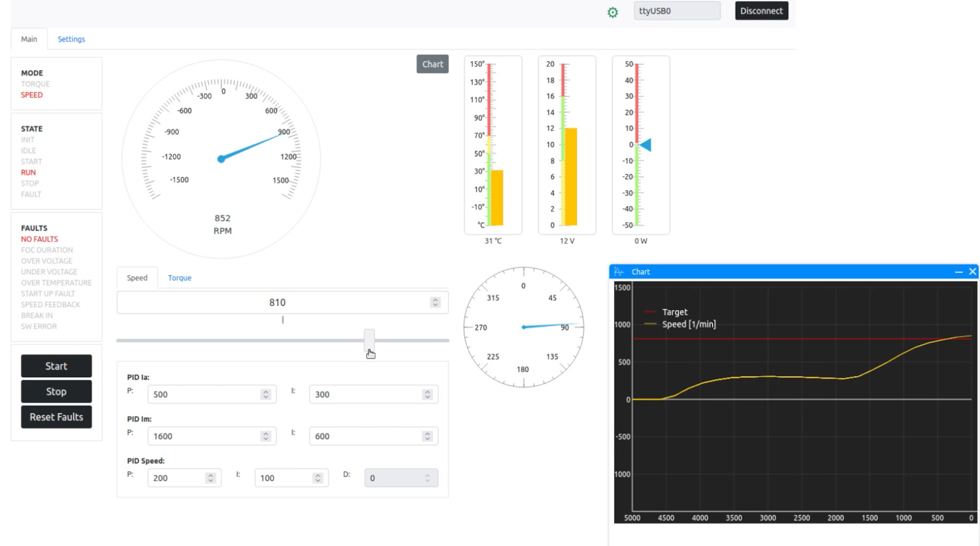This screenshot has height=546, width=980.
Task: Adjust PID Im P value stepper
Action: tap(266, 436)
